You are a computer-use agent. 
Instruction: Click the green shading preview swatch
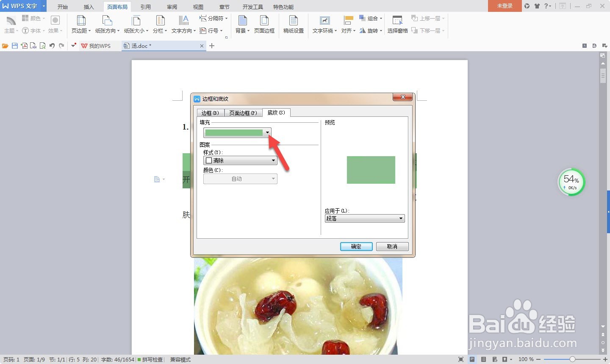371,170
